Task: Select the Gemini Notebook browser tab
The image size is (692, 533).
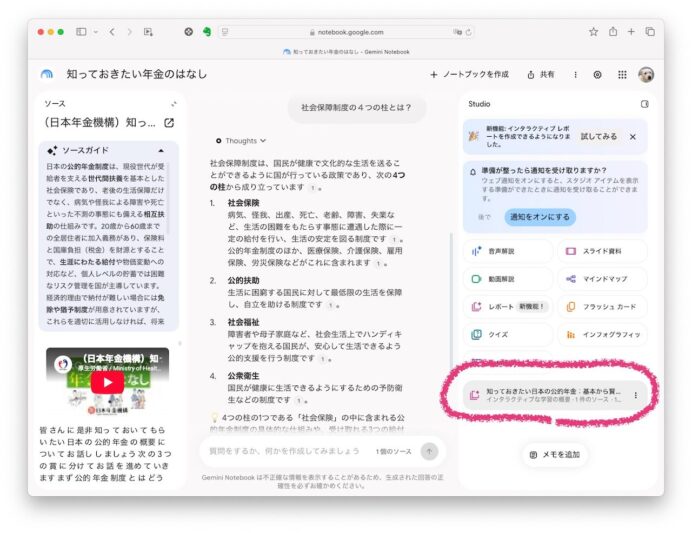Action: (346, 52)
